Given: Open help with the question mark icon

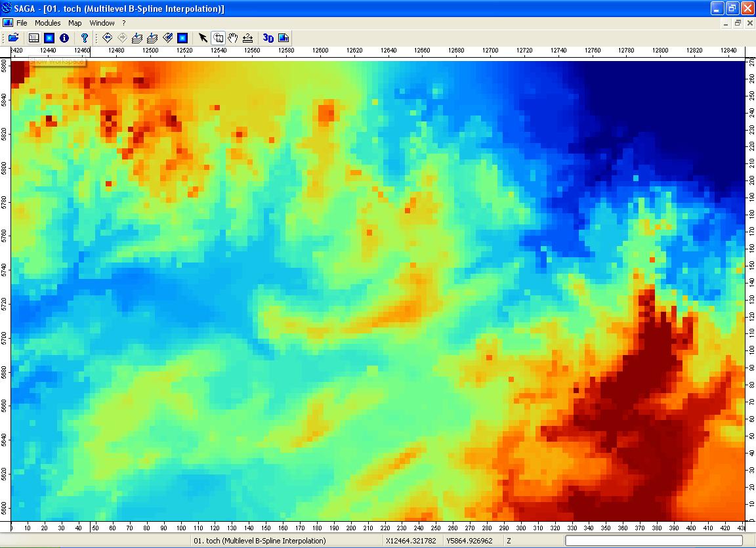Looking at the screenshot, I should [x=85, y=37].
